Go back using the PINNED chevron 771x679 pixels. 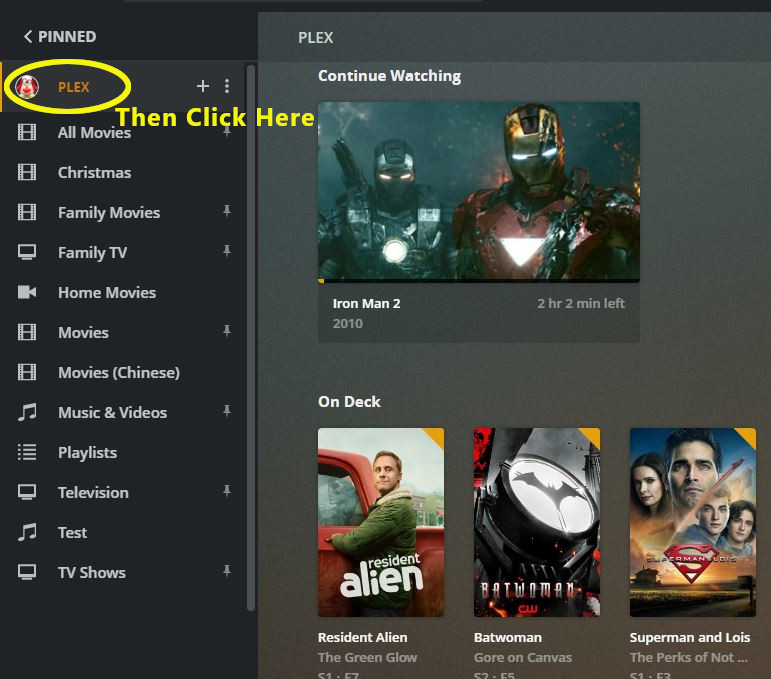click(x=28, y=36)
